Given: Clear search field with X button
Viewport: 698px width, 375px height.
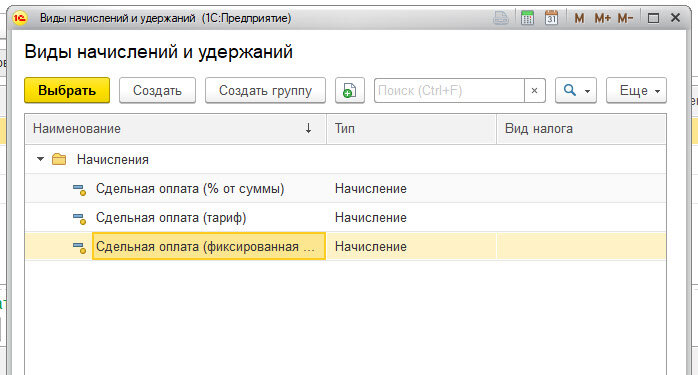Looking at the screenshot, I should 534,90.
